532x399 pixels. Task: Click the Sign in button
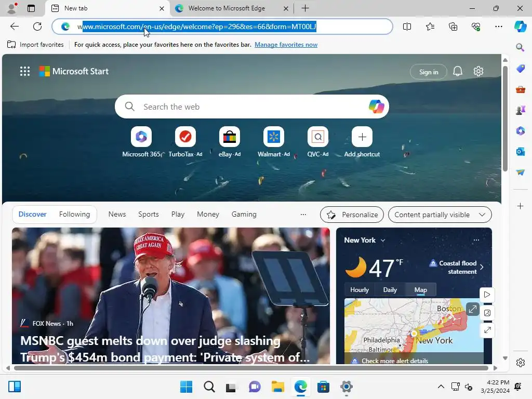[x=429, y=72]
